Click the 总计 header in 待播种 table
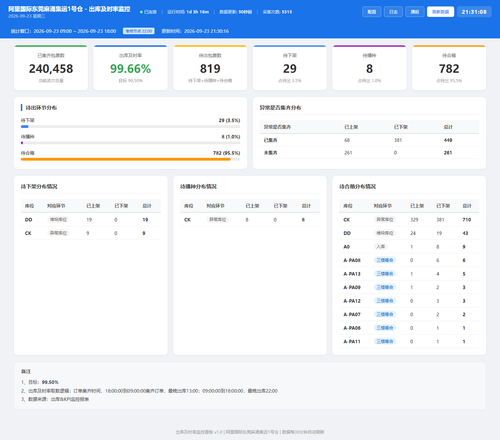Viewport: 500px width, 440px height. click(x=306, y=206)
